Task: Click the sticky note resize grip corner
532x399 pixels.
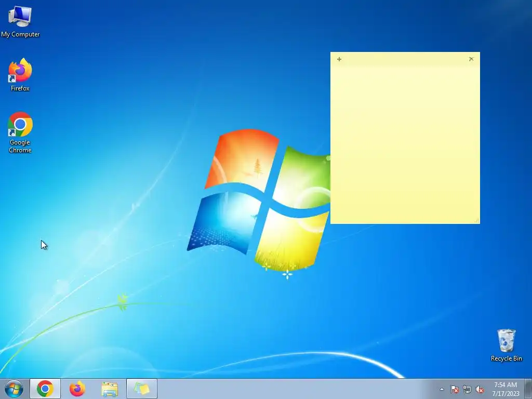Action: [477, 220]
